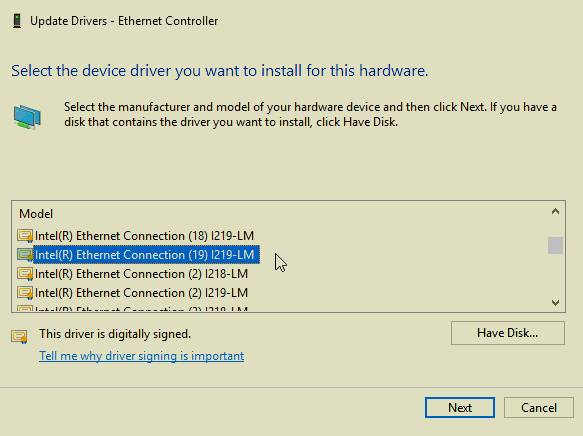583x436 pixels.
Task: Click signed-driver icon beside (18) I219-LM entry
Action: [x=25, y=236]
